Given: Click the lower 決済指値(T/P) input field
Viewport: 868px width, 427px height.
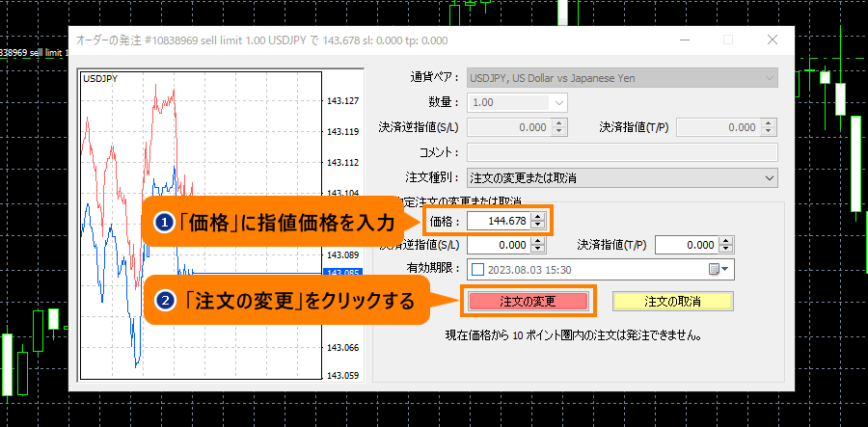Looking at the screenshot, I should 687,245.
